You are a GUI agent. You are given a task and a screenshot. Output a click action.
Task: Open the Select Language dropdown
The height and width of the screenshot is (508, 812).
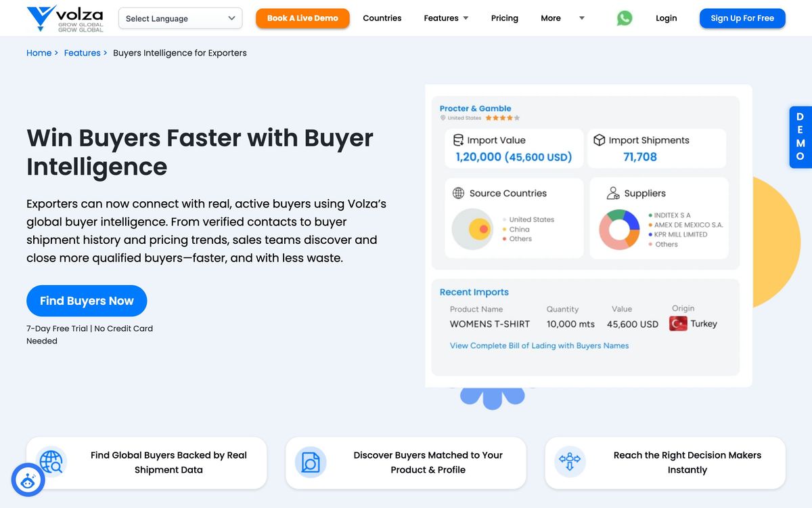tap(180, 18)
